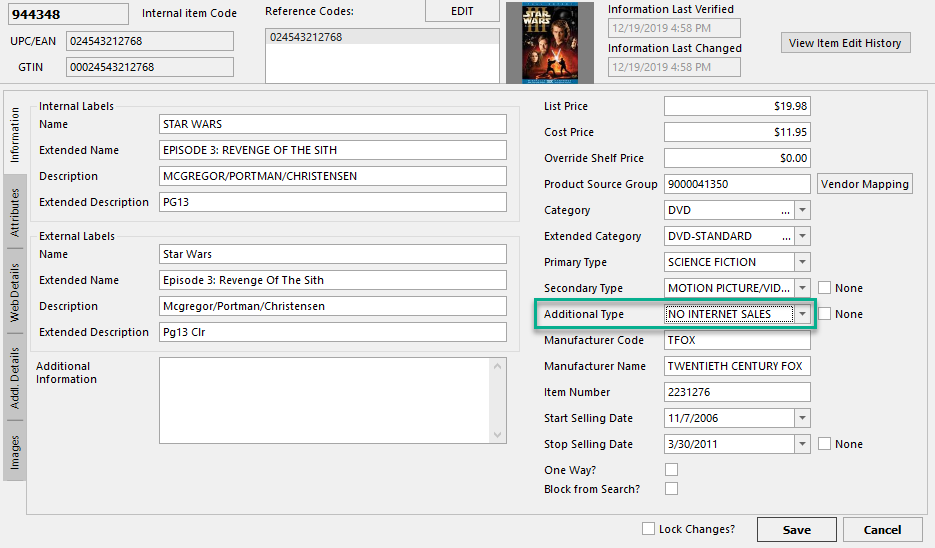Click the Internal item Code field
The width and height of the screenshot is (935, 548).
(68, 14)
